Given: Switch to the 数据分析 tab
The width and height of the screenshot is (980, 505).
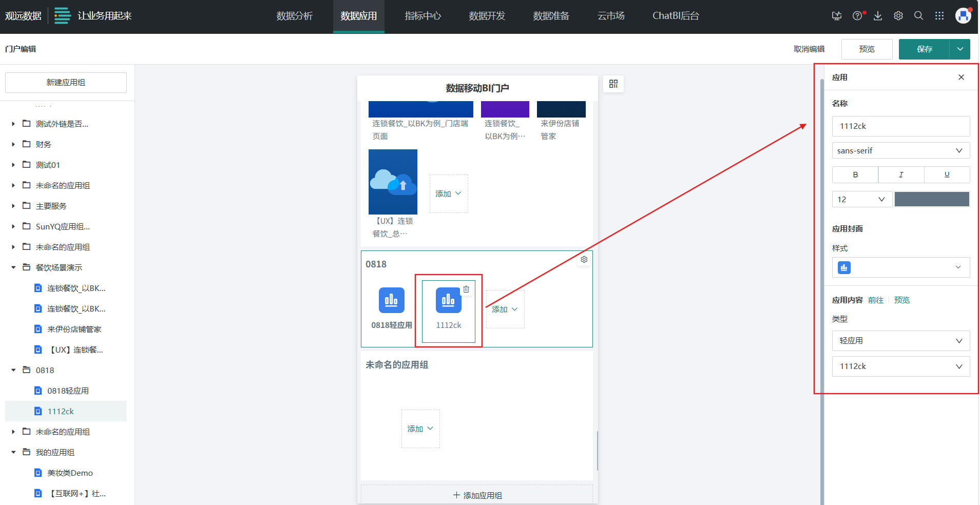Looking at the screenshot, I should pos(294,16).
